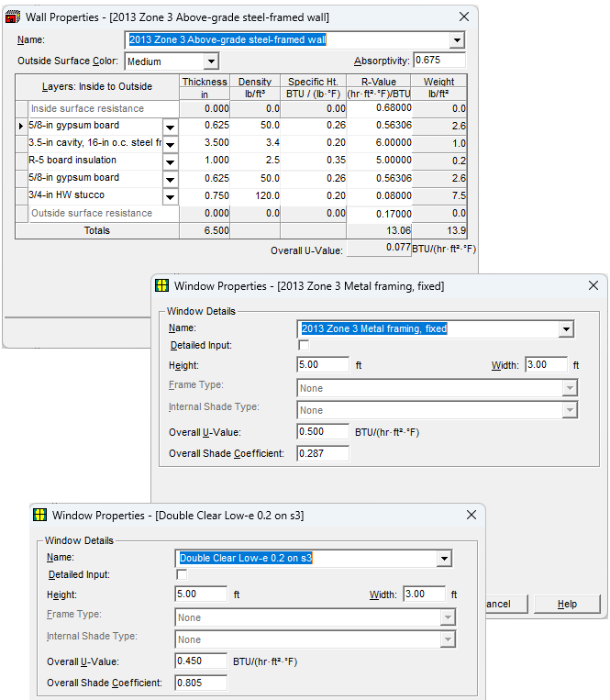
Task: Click the Weight column header
Action: (x=438, y=82)
